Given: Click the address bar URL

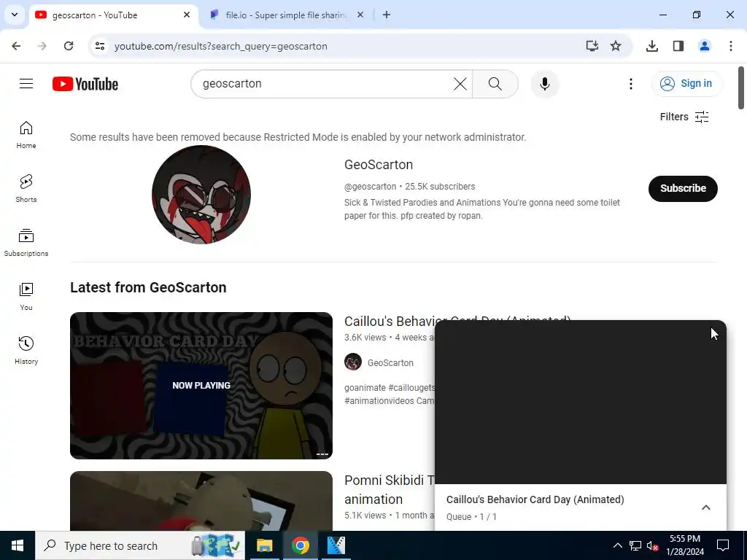Looking at the screenshot, I should (220, 46).
